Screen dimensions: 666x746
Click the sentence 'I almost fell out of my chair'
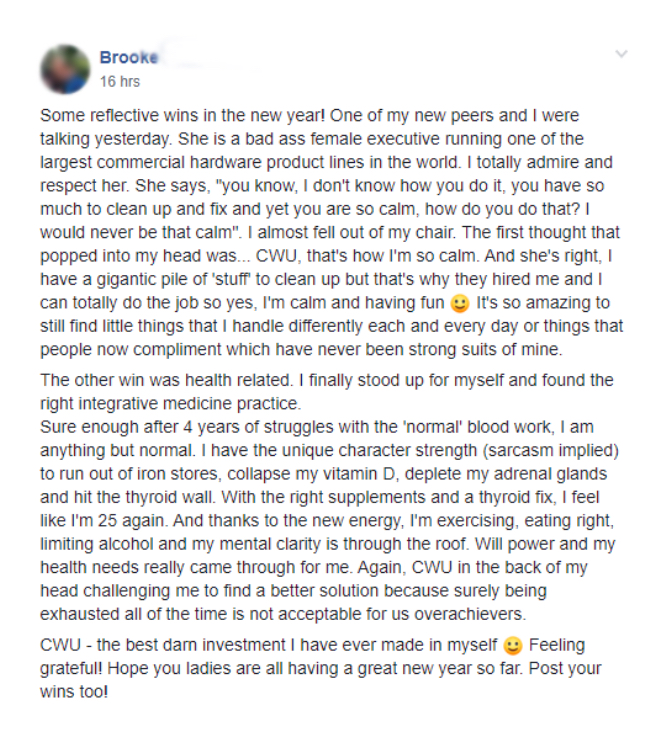tap(351, 233)
